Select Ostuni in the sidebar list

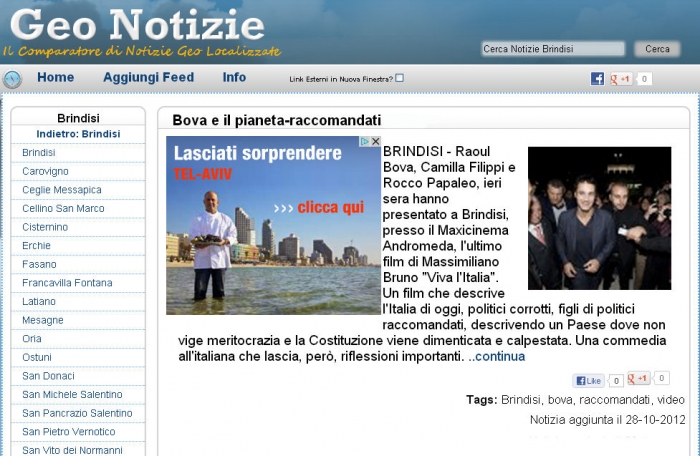pos(37,357)
